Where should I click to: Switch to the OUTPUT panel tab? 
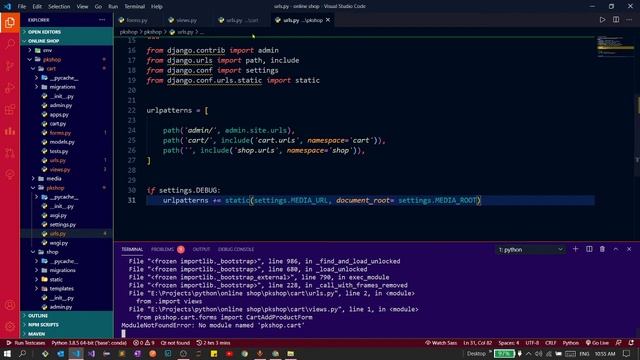click(x=201, y=249)
